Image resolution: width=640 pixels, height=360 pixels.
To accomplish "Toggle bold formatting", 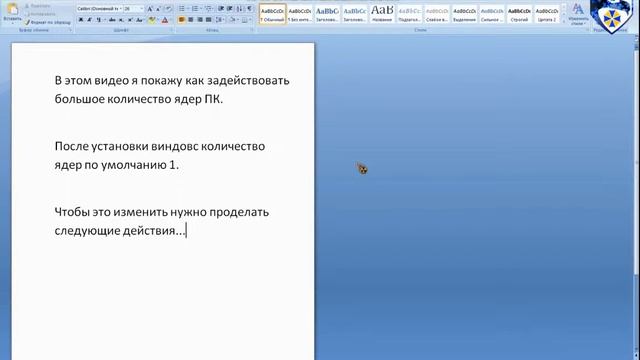I will coord(81,20).
